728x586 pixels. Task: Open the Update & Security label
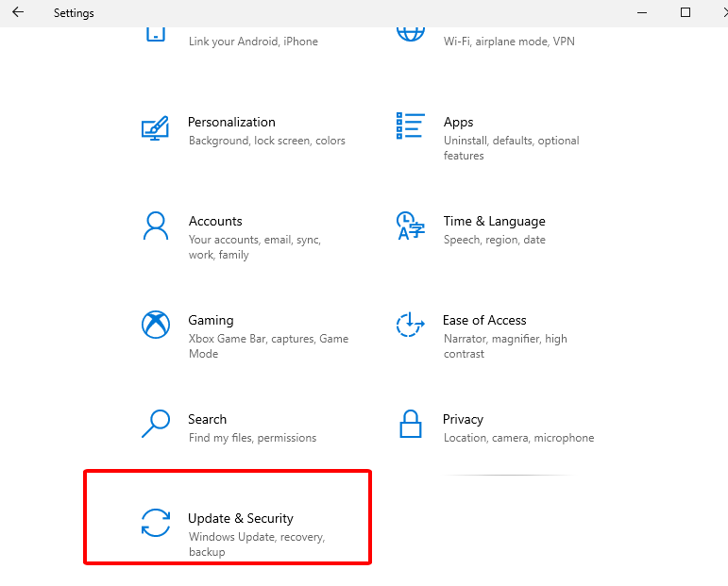point(241,518)
